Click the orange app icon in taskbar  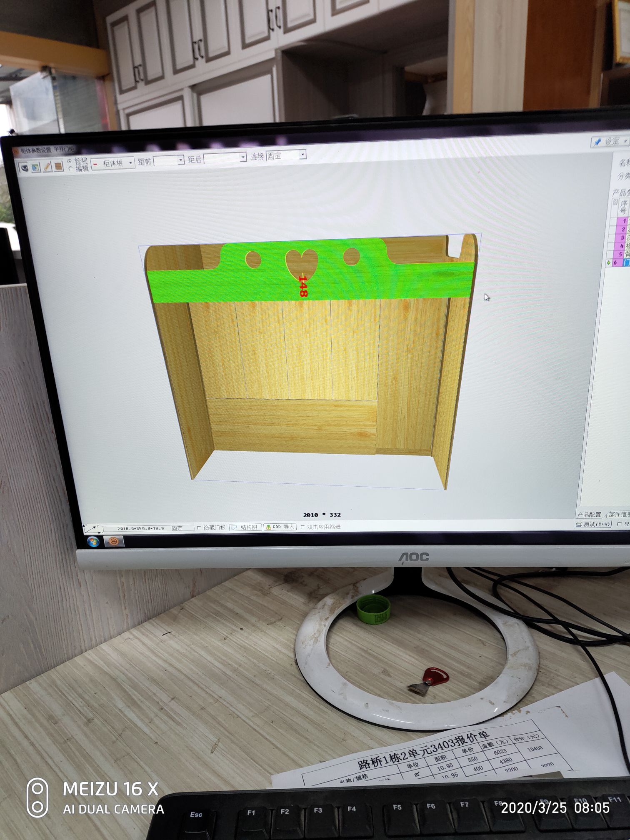(x=113, y=541)
